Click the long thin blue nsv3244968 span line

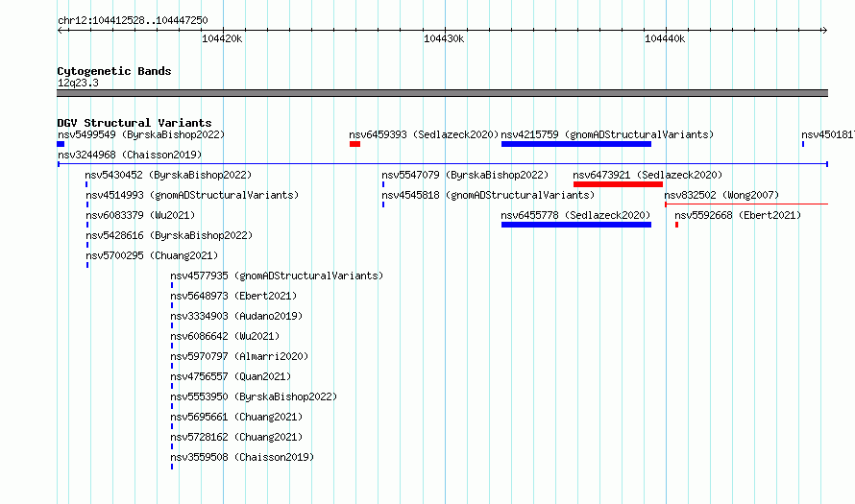tap(443, 164)
